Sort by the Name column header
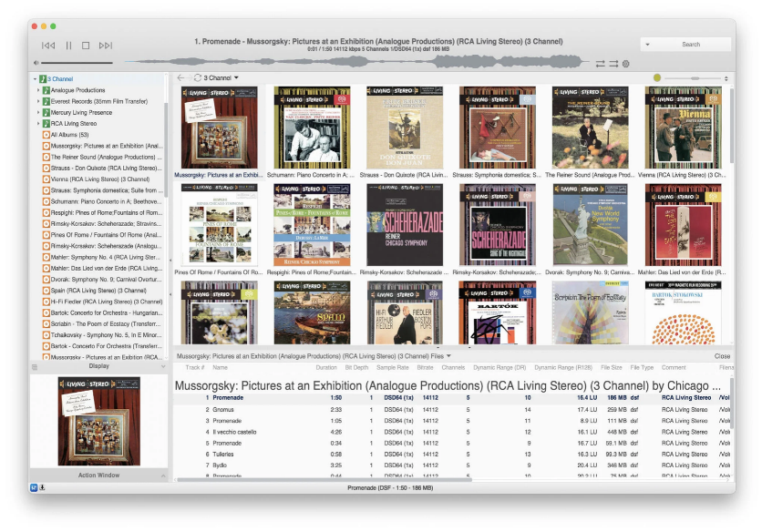762x532 pixels. (x=221, y=368)
